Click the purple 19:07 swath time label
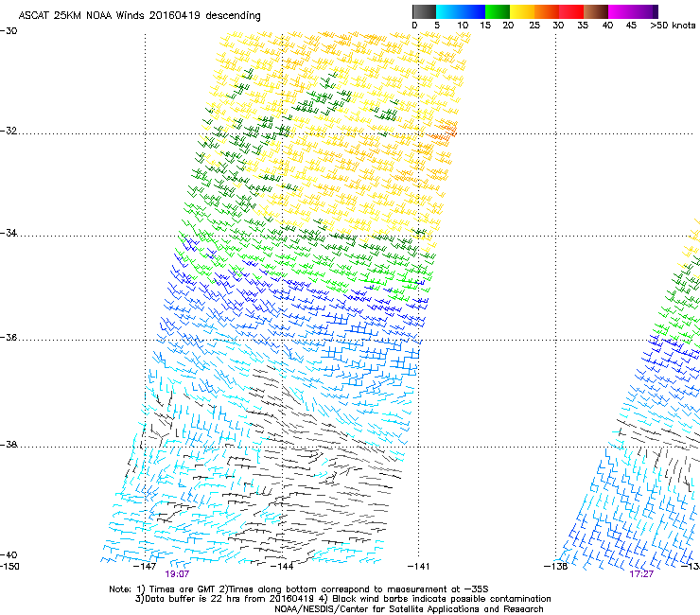 coord(177,574)
